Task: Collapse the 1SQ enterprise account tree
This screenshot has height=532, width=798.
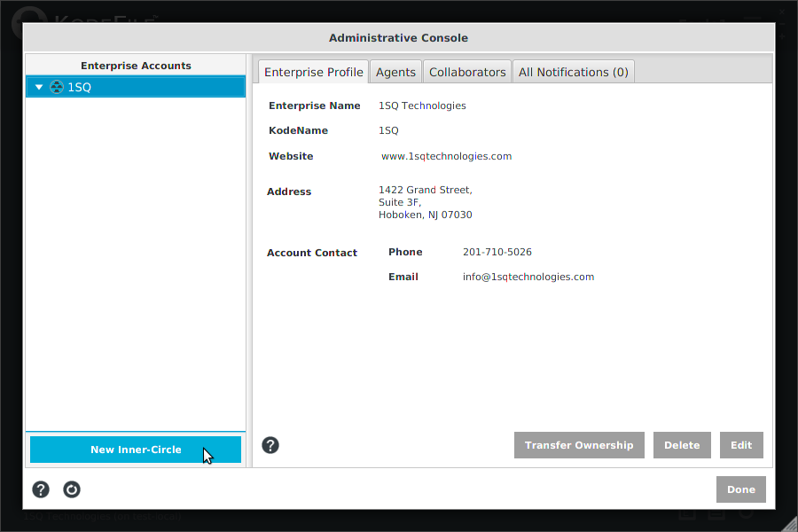Action: [x=39, y=87]
